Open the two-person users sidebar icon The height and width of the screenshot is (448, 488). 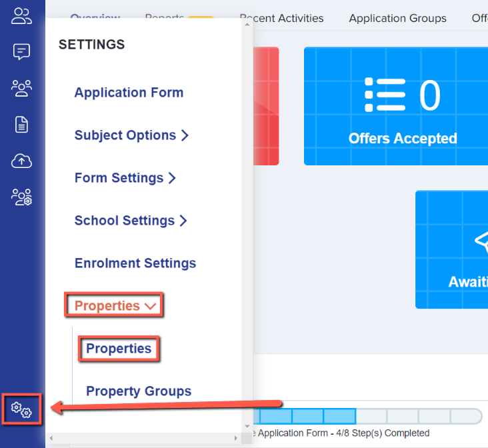tap(22, 16)
